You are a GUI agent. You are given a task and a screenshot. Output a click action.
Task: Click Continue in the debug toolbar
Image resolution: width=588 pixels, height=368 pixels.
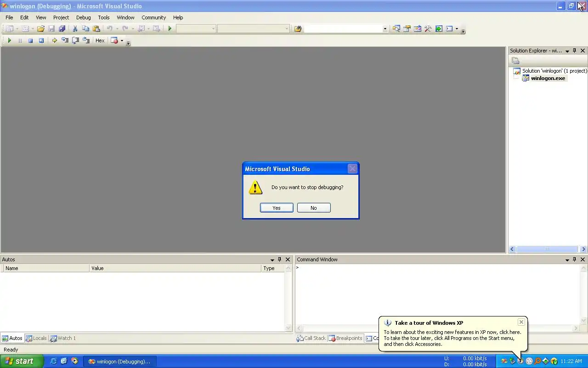[x=9, y=40]
